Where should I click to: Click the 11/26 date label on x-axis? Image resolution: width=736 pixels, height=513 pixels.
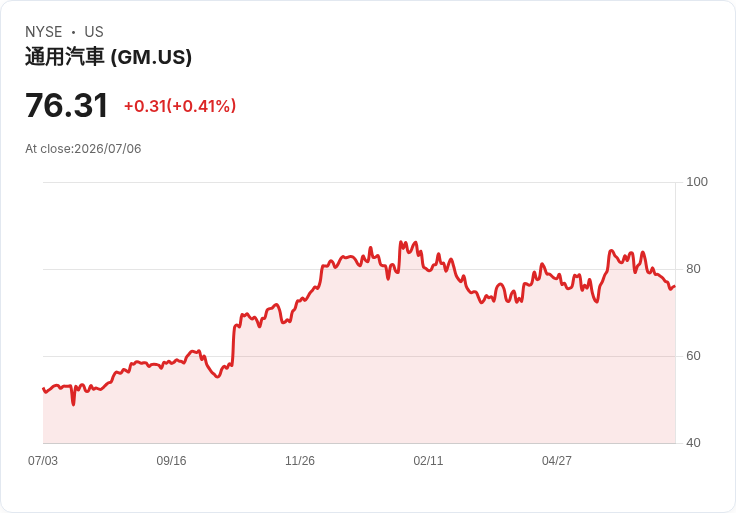[x=300, y=460]
